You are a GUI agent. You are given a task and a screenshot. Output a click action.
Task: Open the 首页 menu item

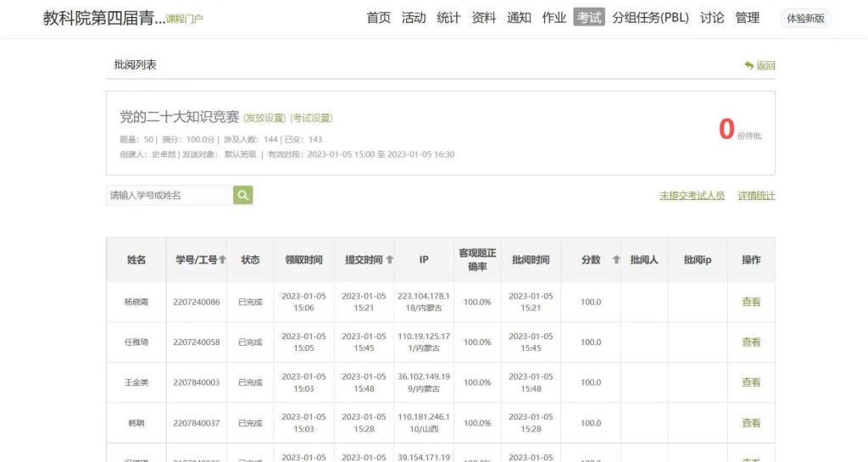[x=379, y=18]
